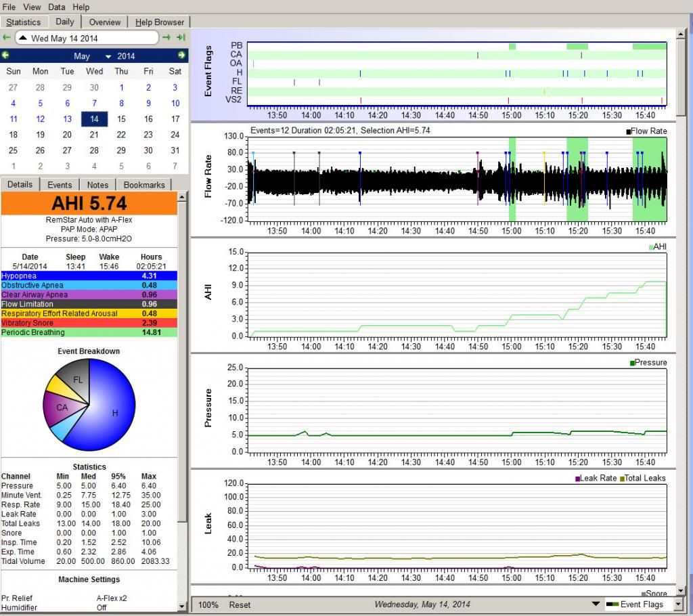Click the 100% zoom button
This screenshot has width=693, height=616.
tap(208, 604)
